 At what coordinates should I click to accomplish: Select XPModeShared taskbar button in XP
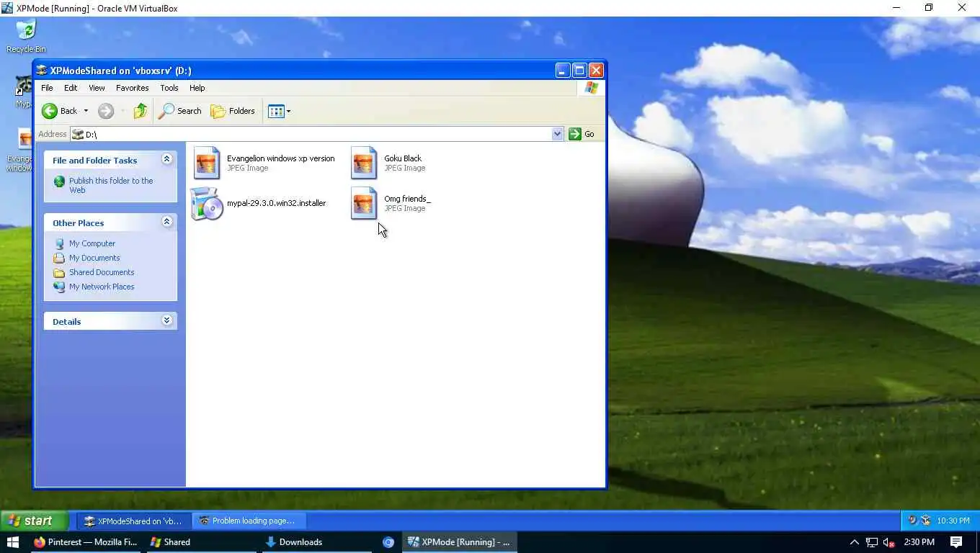click(133, 521)
